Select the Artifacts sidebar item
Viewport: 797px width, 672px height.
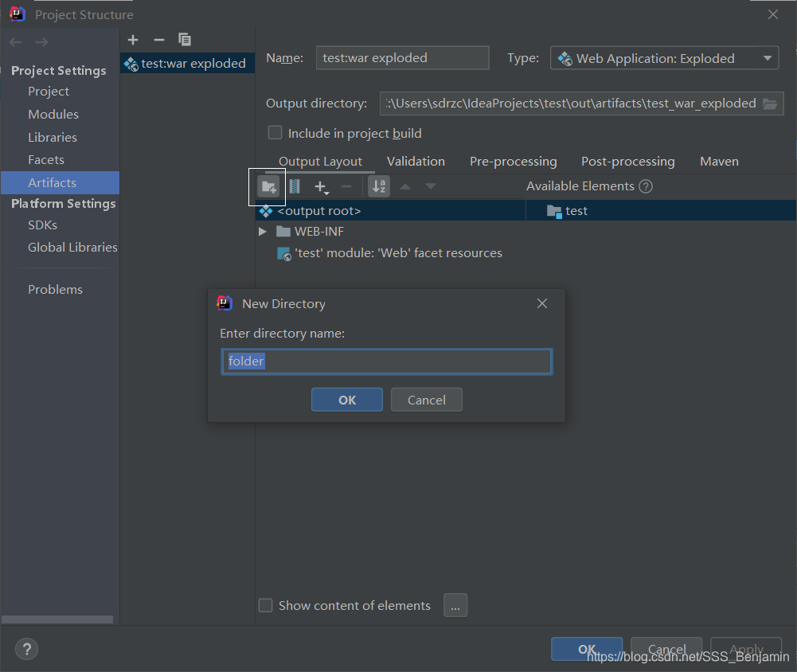pos(60,182)
